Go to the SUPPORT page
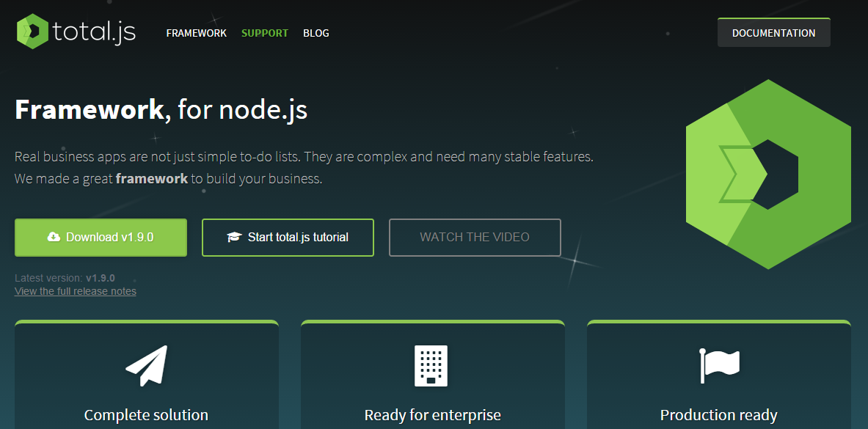 tap(265, 33)
